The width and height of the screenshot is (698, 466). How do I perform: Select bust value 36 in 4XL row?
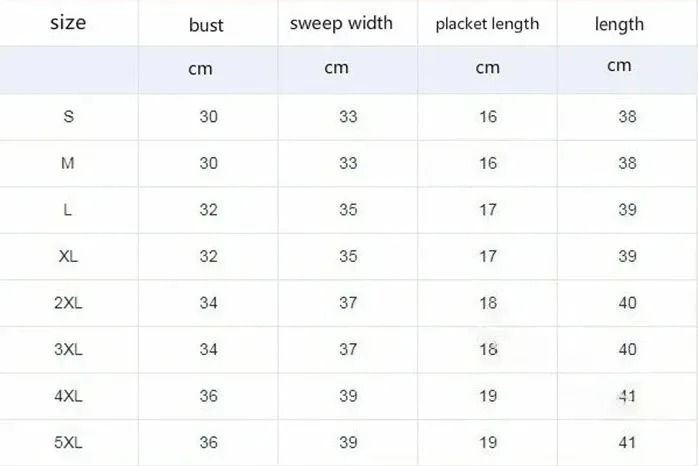tap(208, 396)
